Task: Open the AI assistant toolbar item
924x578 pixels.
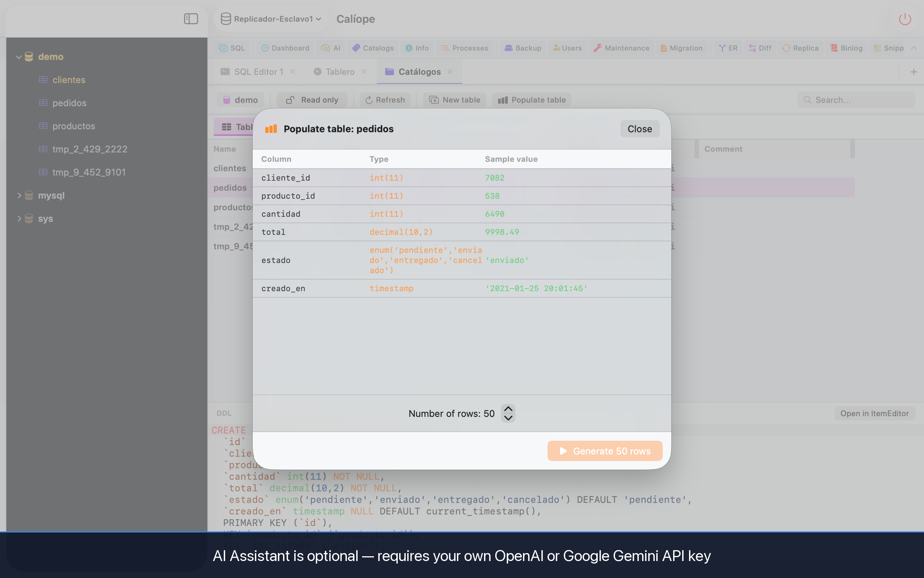Action: coord(331,48)
